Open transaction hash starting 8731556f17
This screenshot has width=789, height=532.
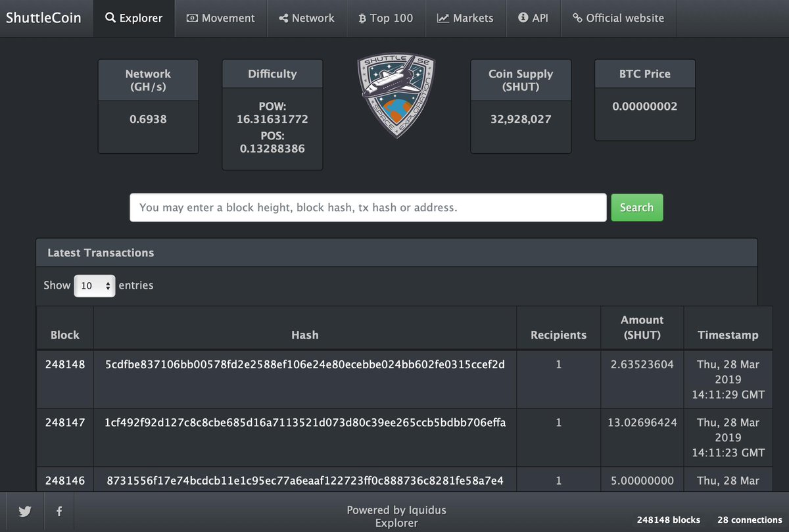click(x=305, y=481)
